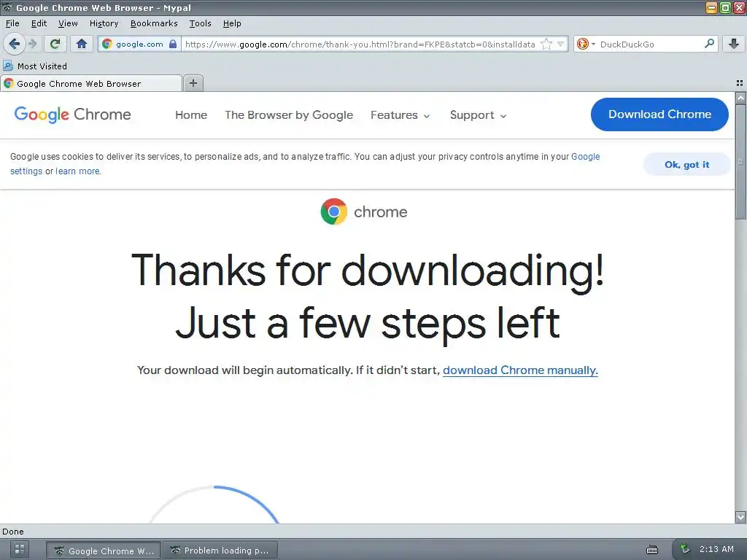The width and height of the screenshot is (747, 560).
Task: Open Most Visited bookmarks folder
Action: 35,66
